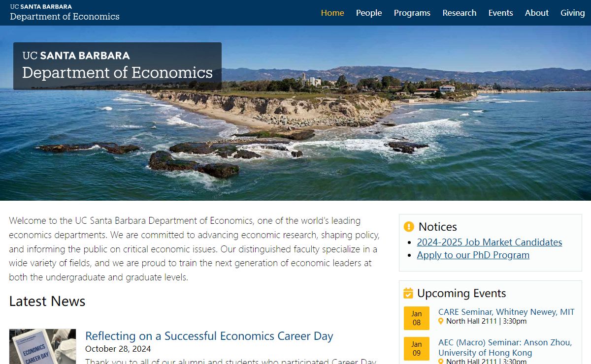
Task: Click the October 28, 2024 date text
Action: [118, 349]
